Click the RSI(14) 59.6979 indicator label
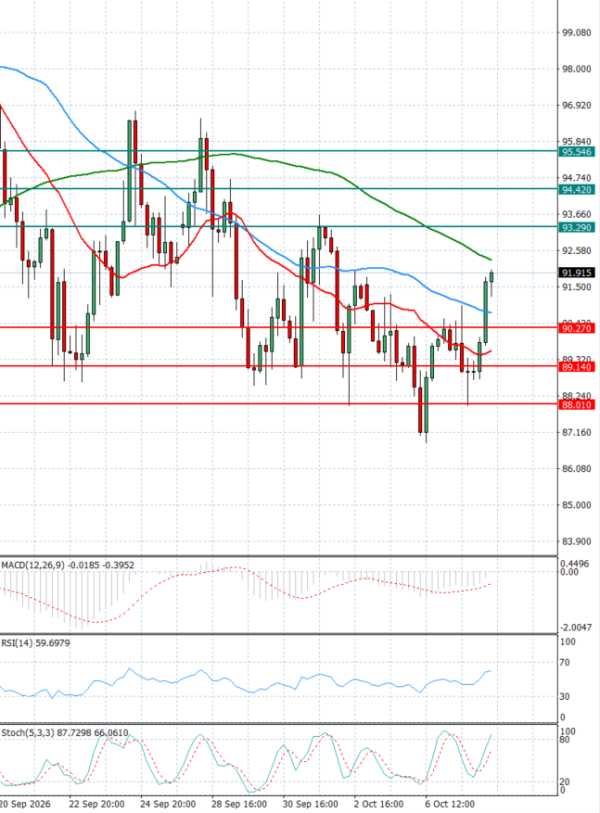The height and width of the screenshot is (813, 600). [x=35, y=643]
